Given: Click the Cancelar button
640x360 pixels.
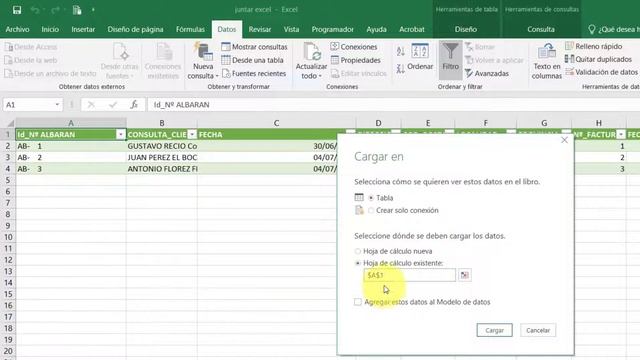Looking at the screenshot, I should click(x=538, y=330).
